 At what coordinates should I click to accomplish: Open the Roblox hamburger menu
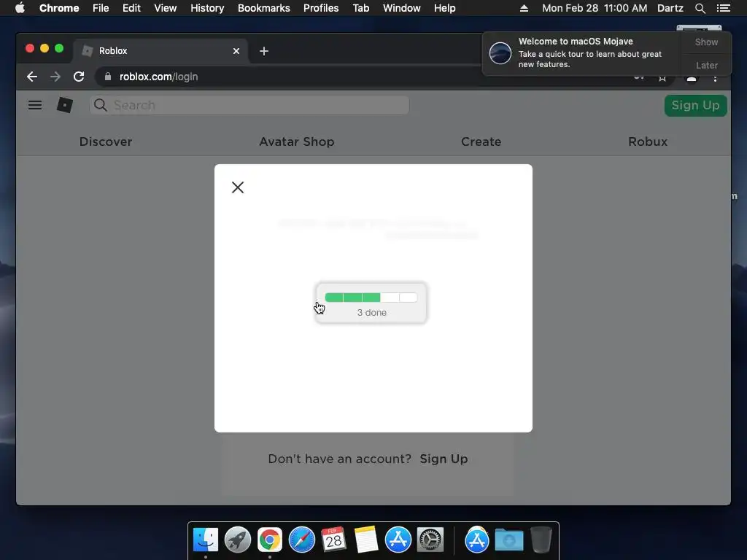pyautogui.click(x=35, y=105)
